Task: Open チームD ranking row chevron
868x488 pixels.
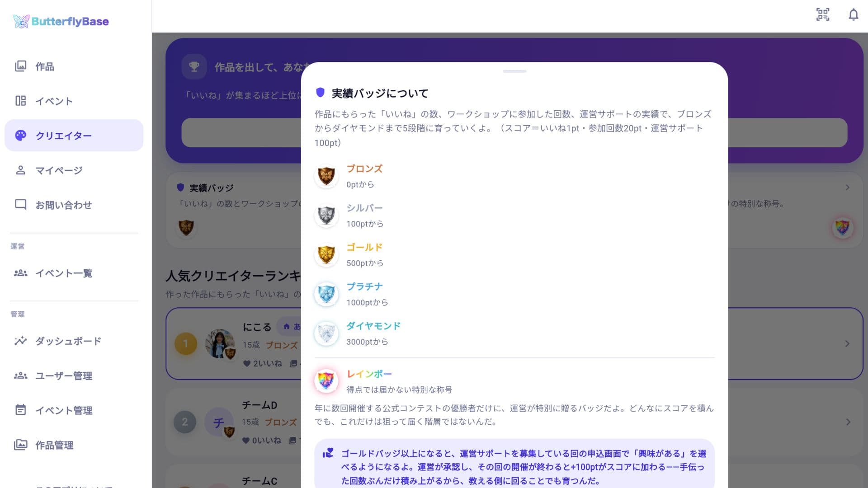Action: click(848, 422)
